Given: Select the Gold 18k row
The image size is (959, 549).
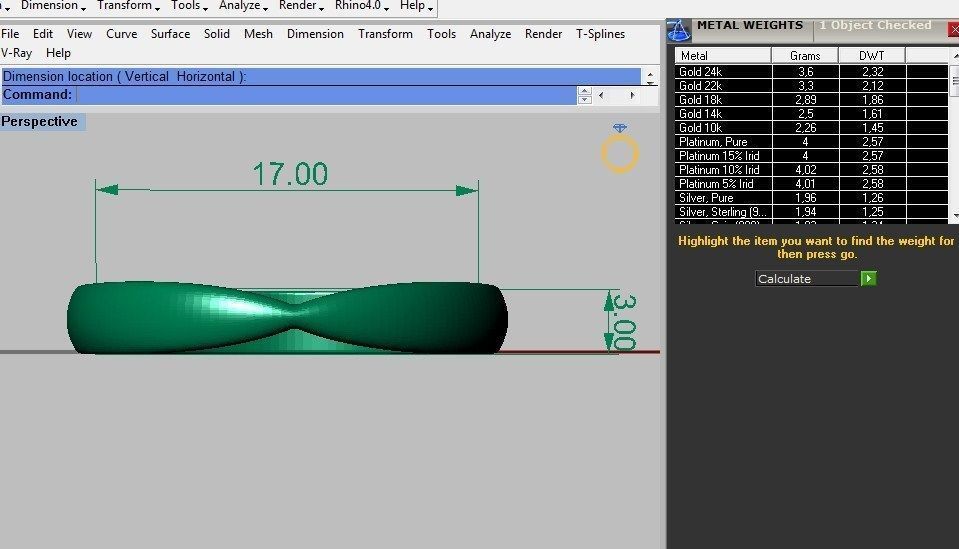Looking at the screenshot, I should pyautogui.click(x=812, y=100).
